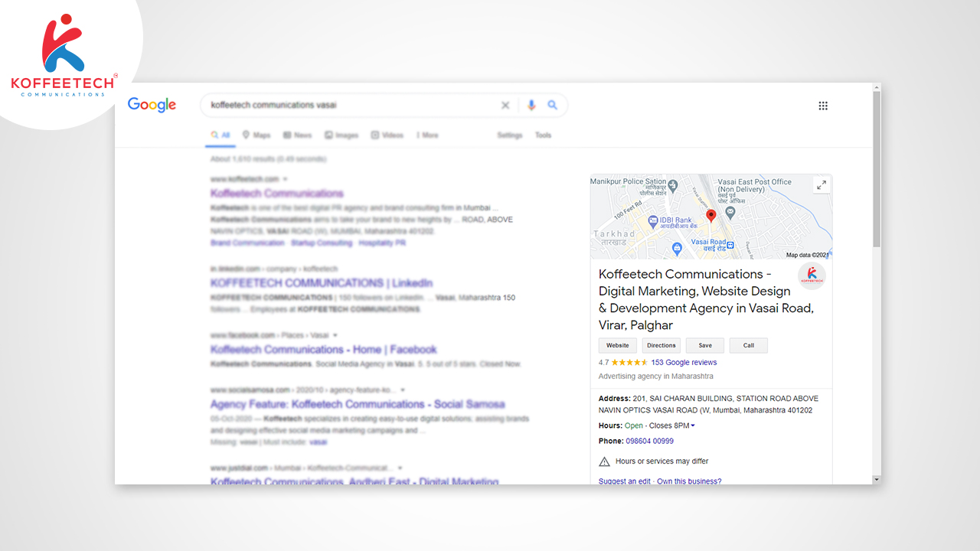The height and width of the screenshot is (551, 980).
Task: Click the Save button
Action: [x=705, y=345]
